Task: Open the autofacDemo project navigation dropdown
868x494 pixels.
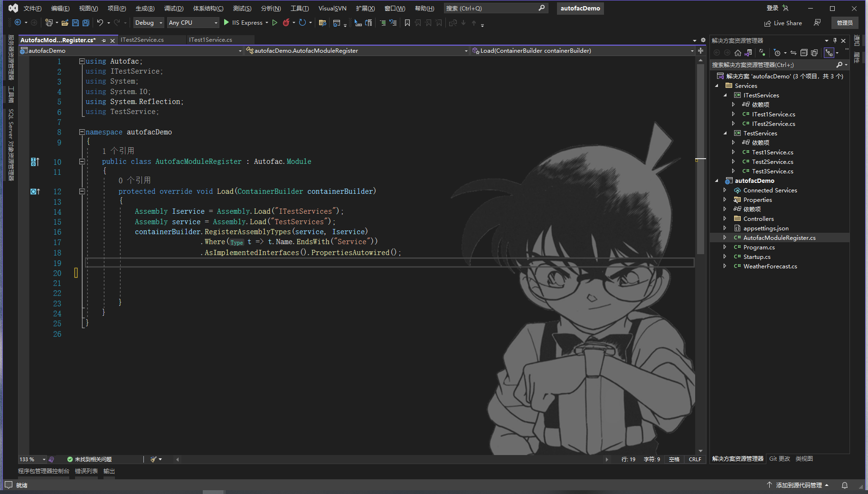Action: [131, 50]
